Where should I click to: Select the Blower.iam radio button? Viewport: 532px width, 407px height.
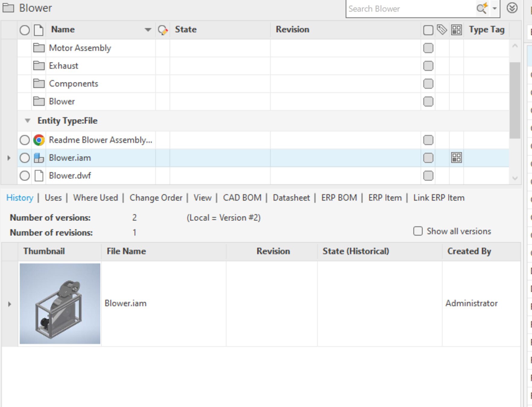pyautogui.click(x=24, y=158)
